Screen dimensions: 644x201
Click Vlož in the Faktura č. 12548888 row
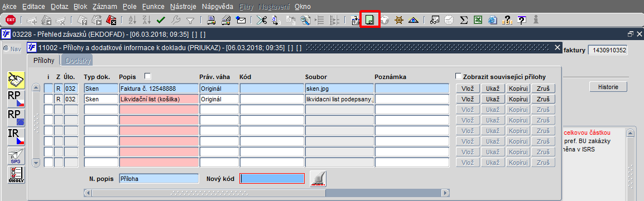pyautogui.click(x=468, y=88)
